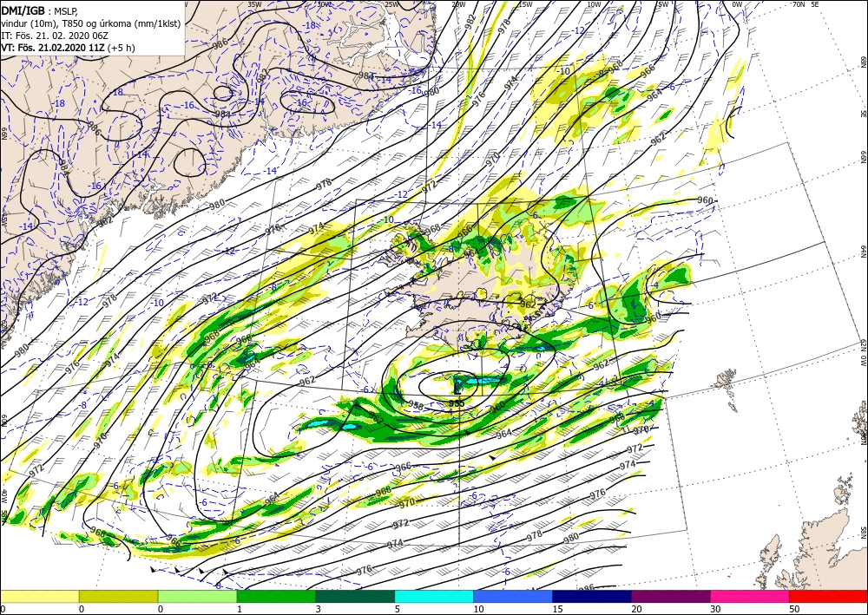The height and width of the screenshot is (615, 868).
Task: Click the "958" isobar label
Action: 416,407
